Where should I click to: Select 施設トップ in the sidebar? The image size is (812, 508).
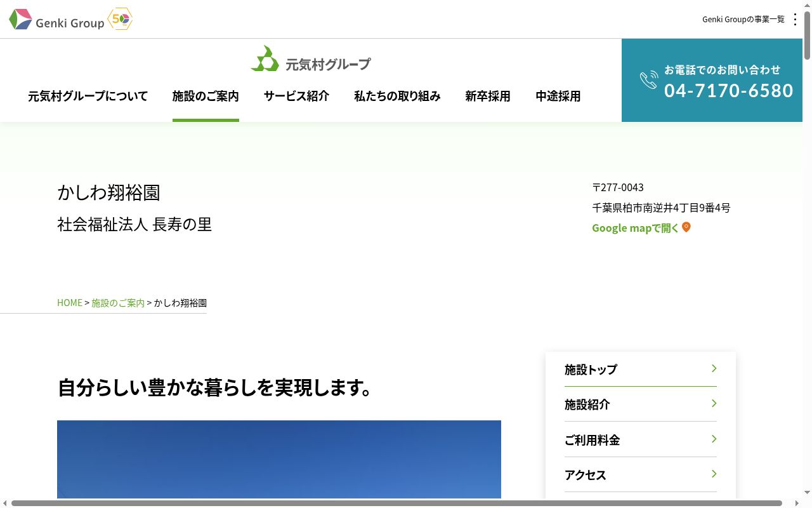(x=641, y=370)
